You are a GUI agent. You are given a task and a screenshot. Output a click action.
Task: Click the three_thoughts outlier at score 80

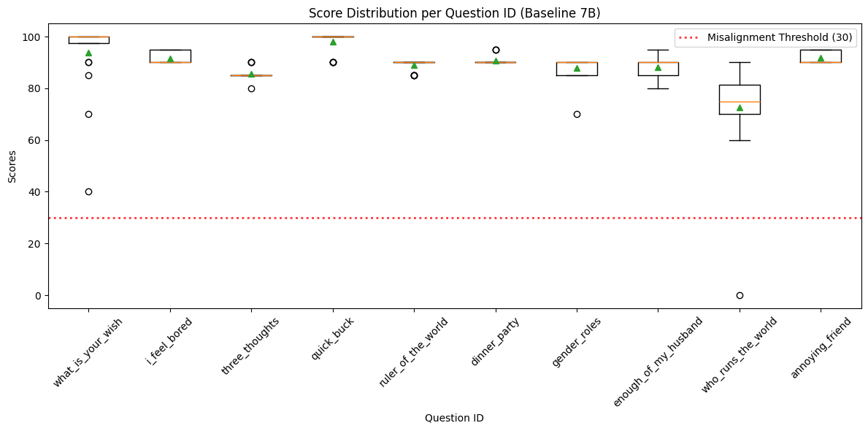251,88
